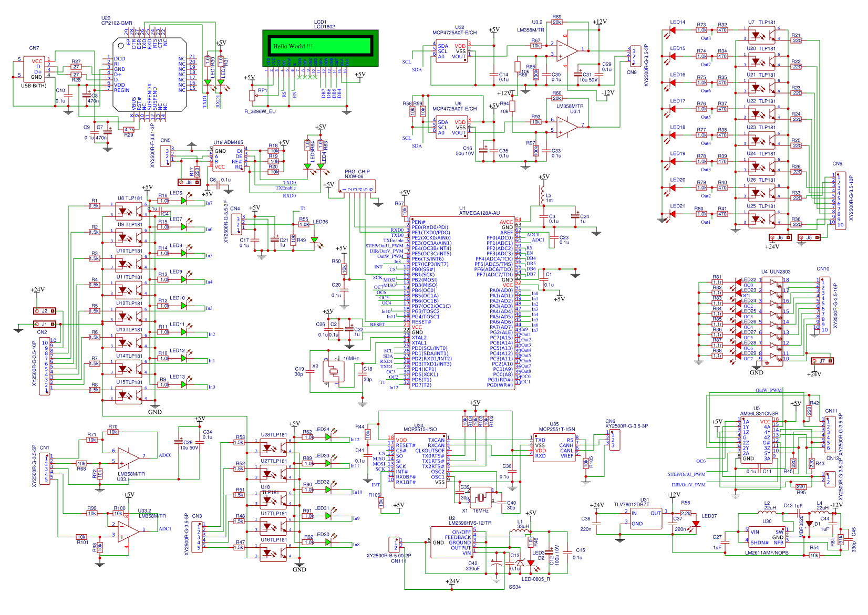Select the SS34 diode label

click(514, 587)
